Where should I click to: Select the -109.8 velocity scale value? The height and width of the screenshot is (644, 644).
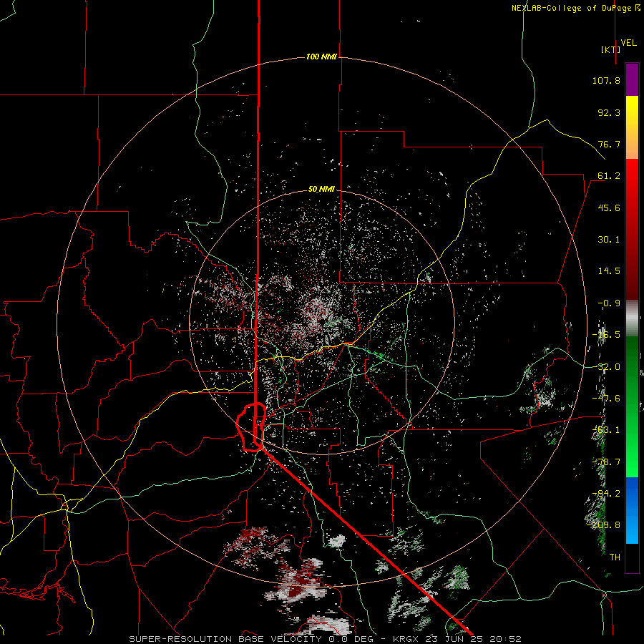604,525
